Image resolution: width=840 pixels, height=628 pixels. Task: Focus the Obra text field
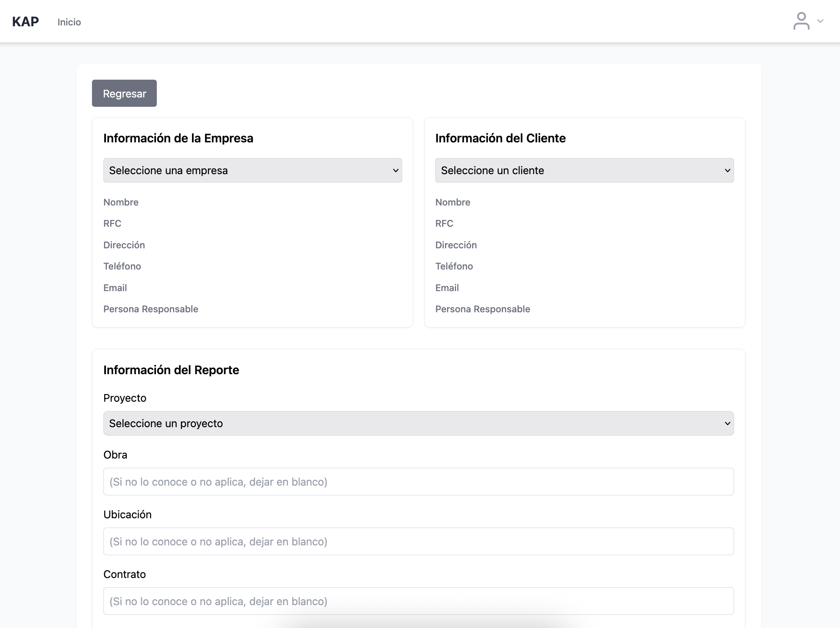tap(418, 482)
